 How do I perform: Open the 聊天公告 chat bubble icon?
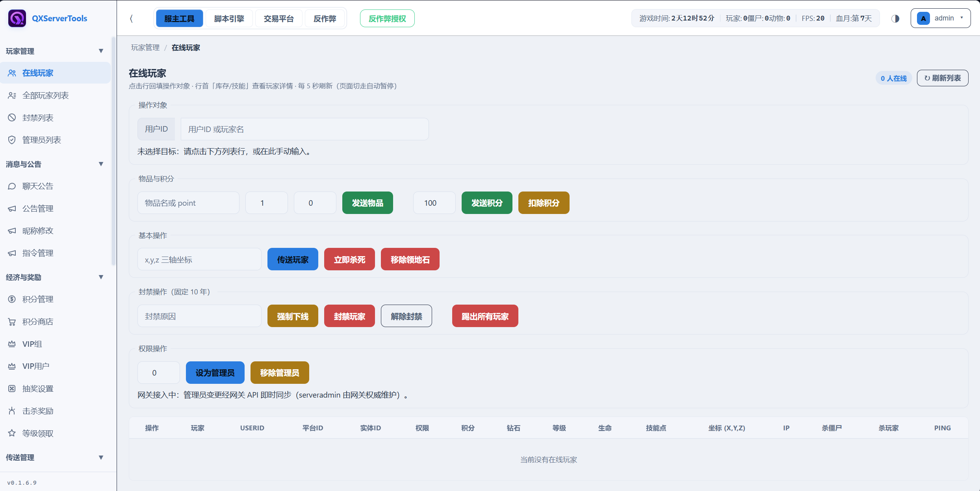click(x=12, y=186)
